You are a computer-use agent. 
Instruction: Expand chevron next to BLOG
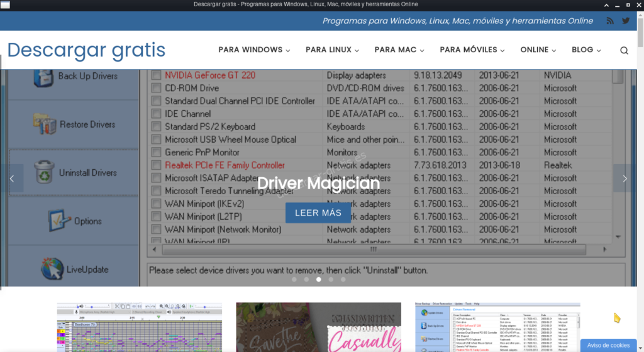point(599,50)
